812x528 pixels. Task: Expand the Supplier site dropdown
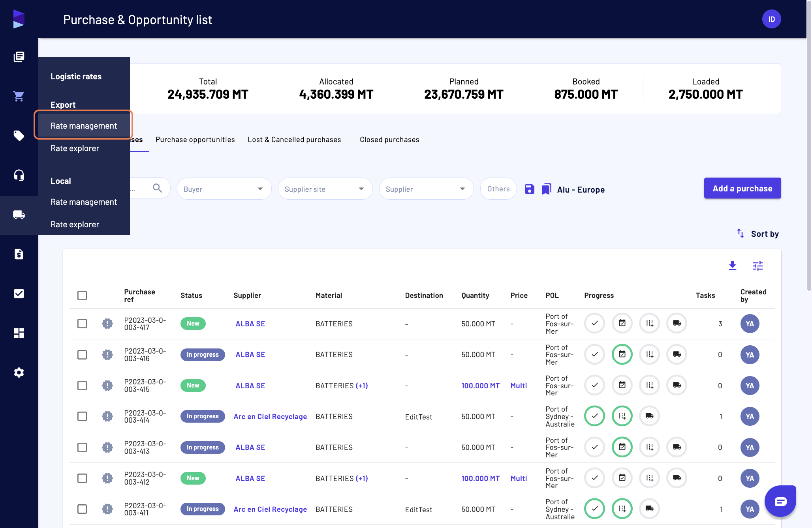click(325, 189)
